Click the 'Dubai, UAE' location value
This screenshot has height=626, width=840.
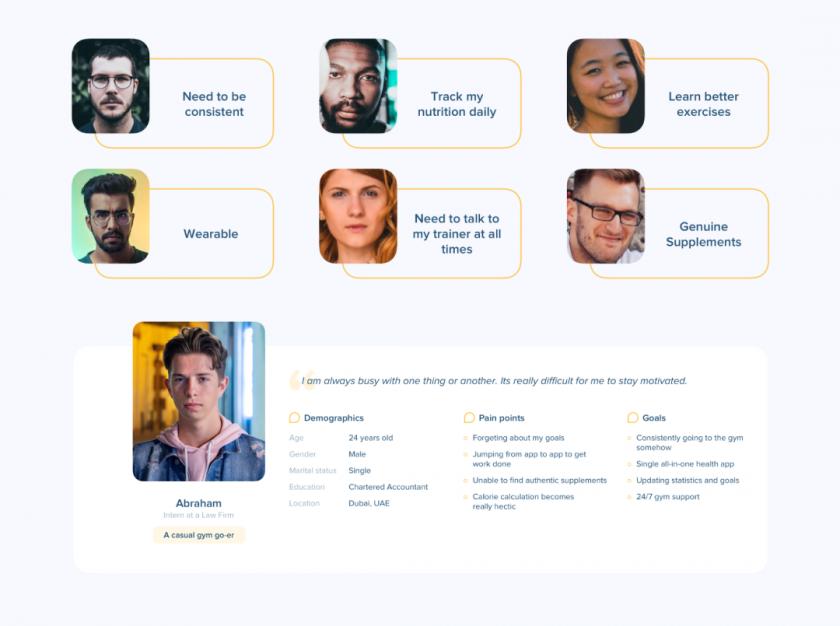click(x=369, y=503)
